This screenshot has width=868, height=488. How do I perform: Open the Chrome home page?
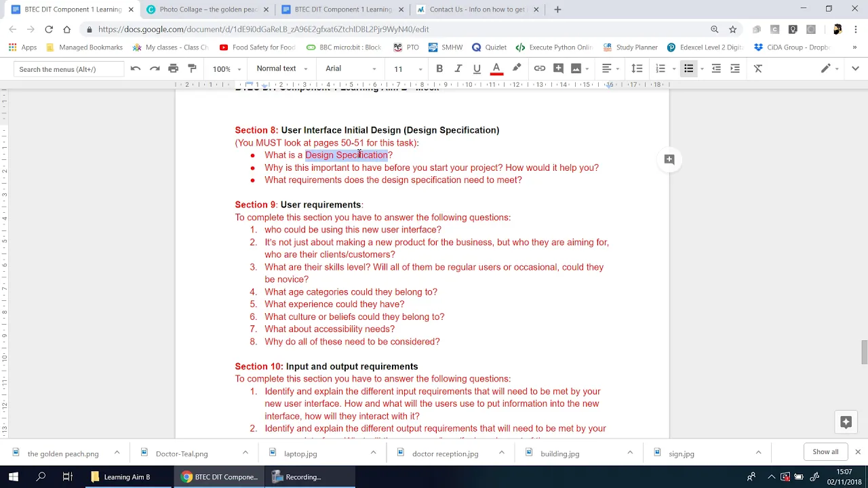click(x=66, y=29)
